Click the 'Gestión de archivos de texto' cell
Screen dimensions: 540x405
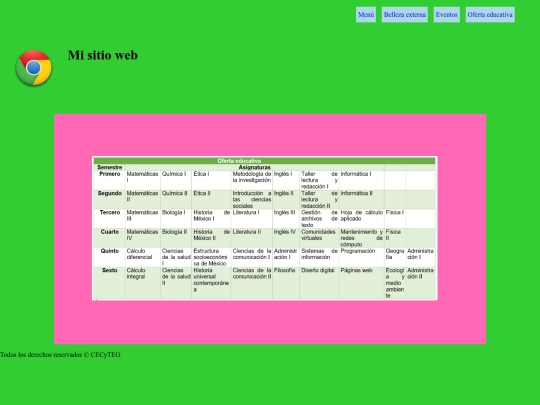(319, 219)
